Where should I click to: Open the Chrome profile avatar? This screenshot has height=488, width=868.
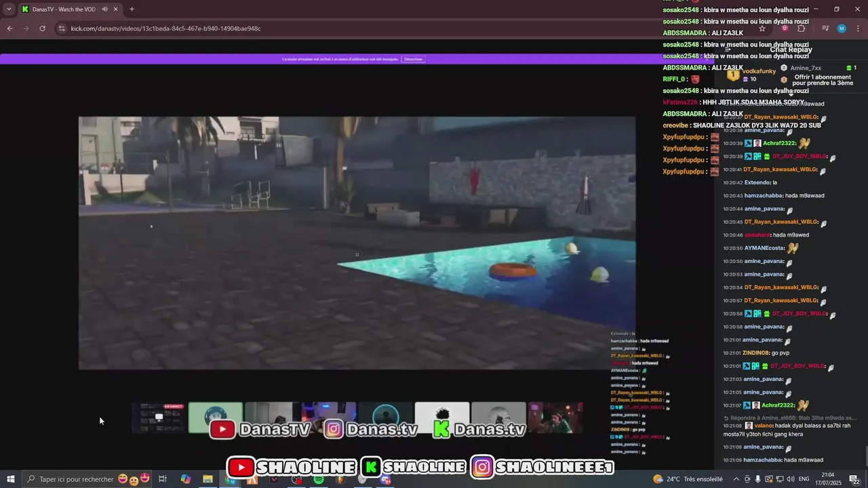[x=842, y=28]
